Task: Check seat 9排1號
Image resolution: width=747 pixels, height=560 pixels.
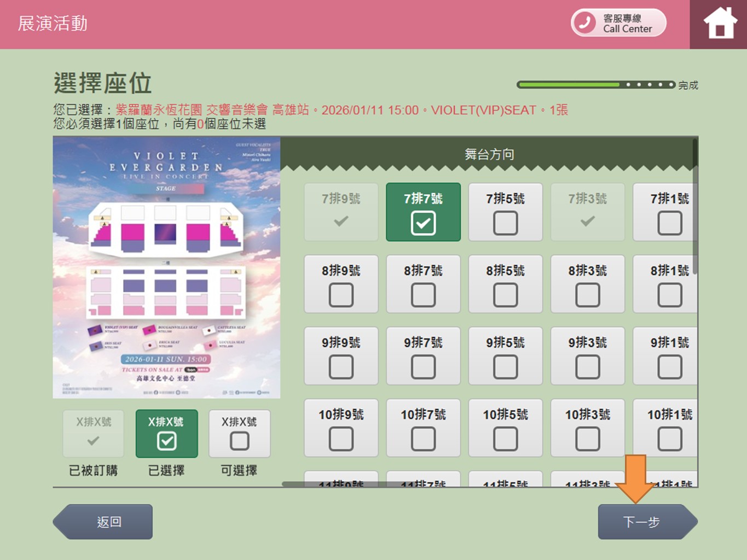Action: point(669,367)
